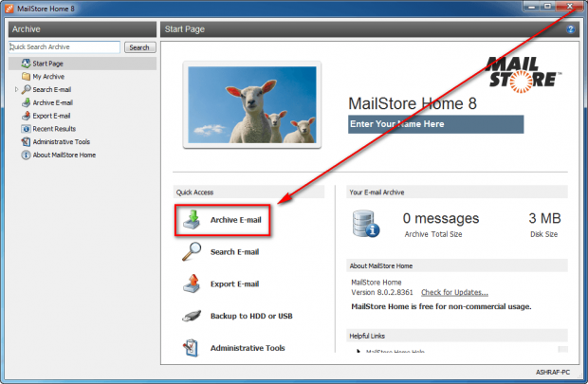Click the Check for Updates link
This screenshot has height=384, width=588.
(454, 292)
